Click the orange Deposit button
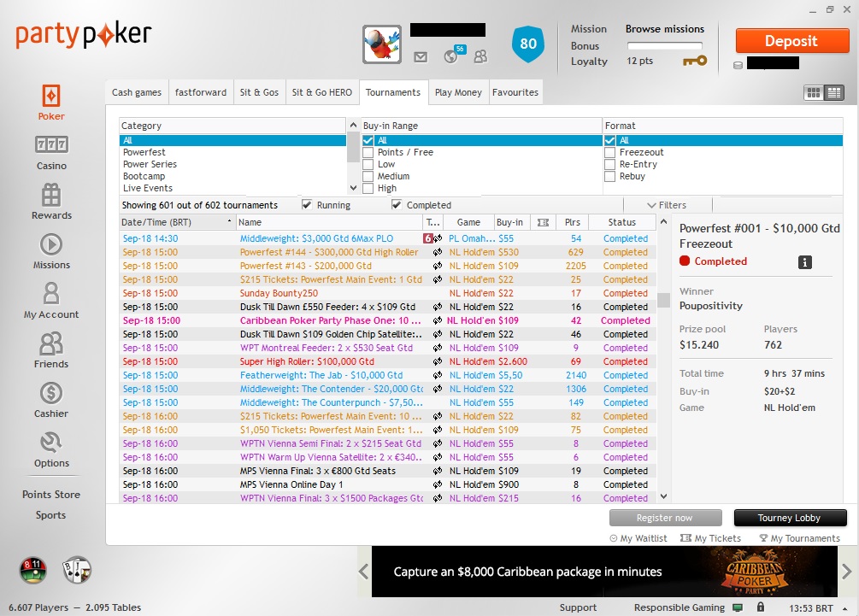Screen dimensions: 859x616 [x=792, y=41]
